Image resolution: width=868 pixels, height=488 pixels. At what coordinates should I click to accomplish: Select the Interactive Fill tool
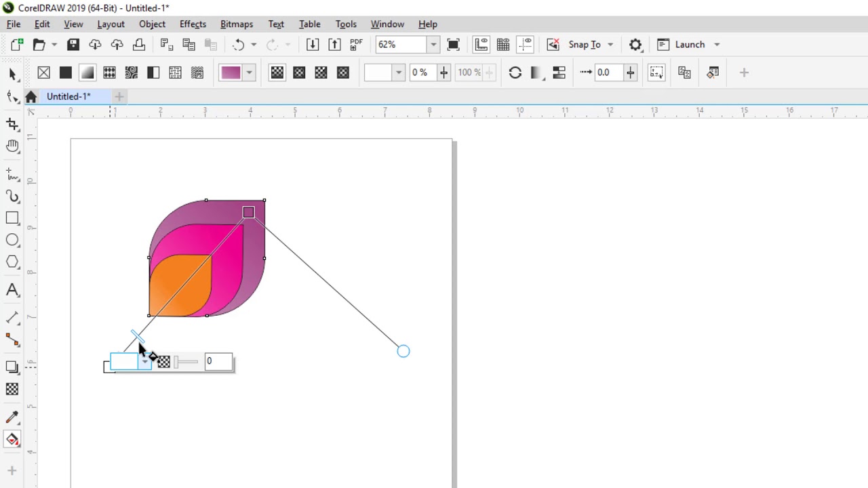pos(12,440)
